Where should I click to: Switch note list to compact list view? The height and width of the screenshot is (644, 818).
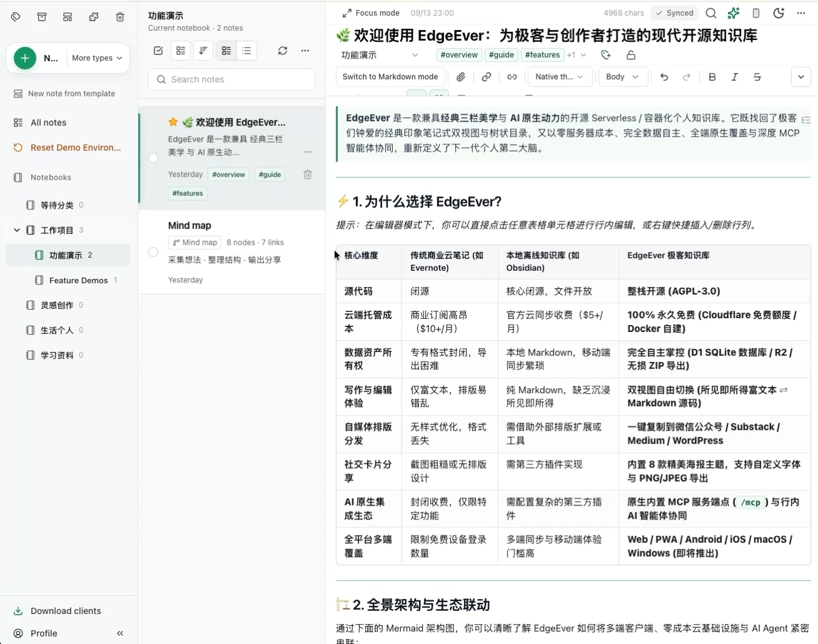[x=247, y=51]
